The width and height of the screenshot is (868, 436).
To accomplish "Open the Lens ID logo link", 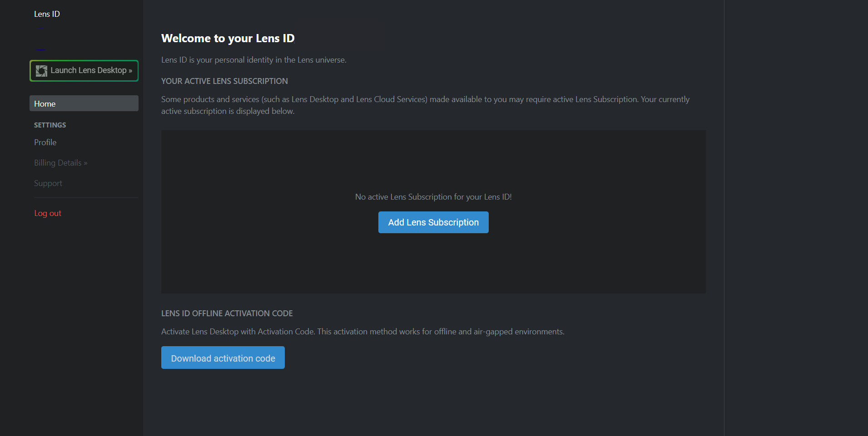I will (x=46, y=14).
